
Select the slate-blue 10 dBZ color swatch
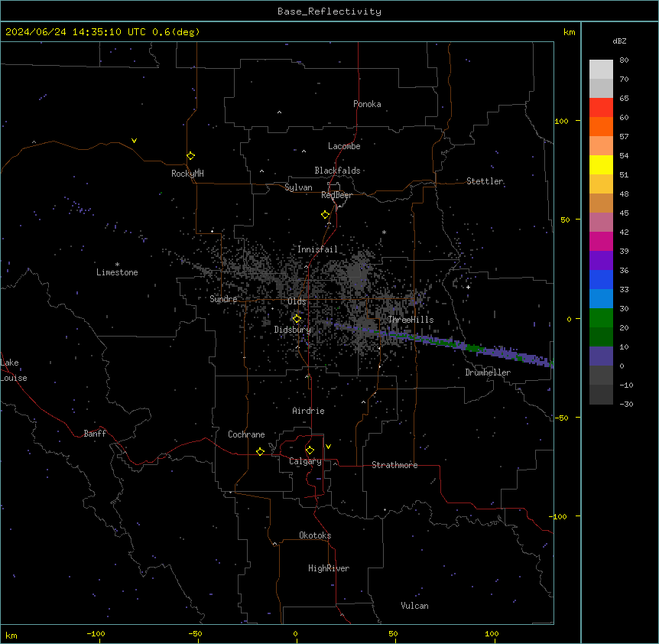[x=601, y=356]
